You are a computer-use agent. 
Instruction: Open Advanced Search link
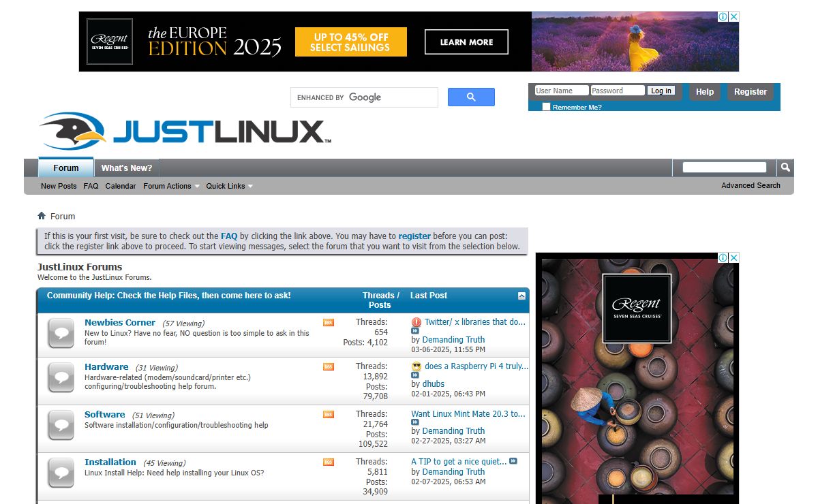tap(751, 185)
